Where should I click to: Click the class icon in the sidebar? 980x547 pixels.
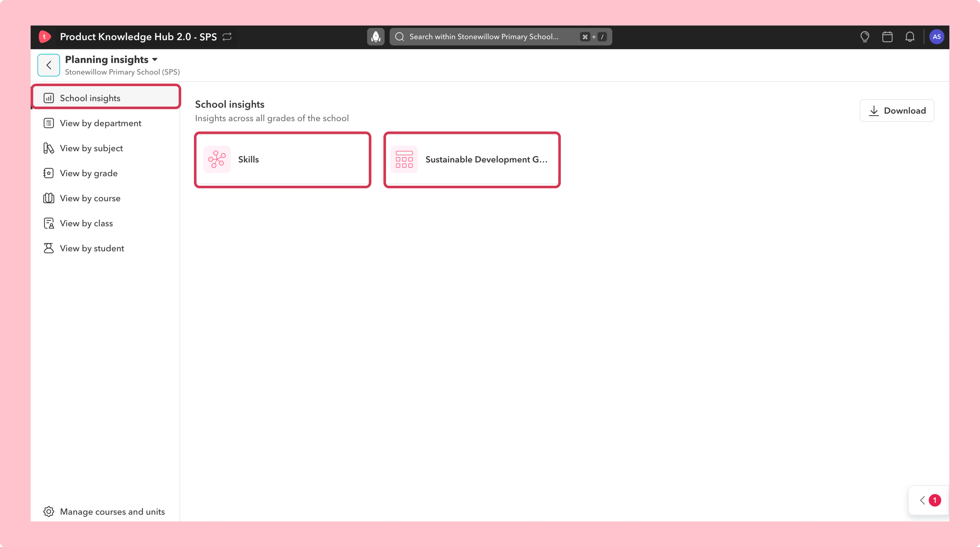click(49, 223)
